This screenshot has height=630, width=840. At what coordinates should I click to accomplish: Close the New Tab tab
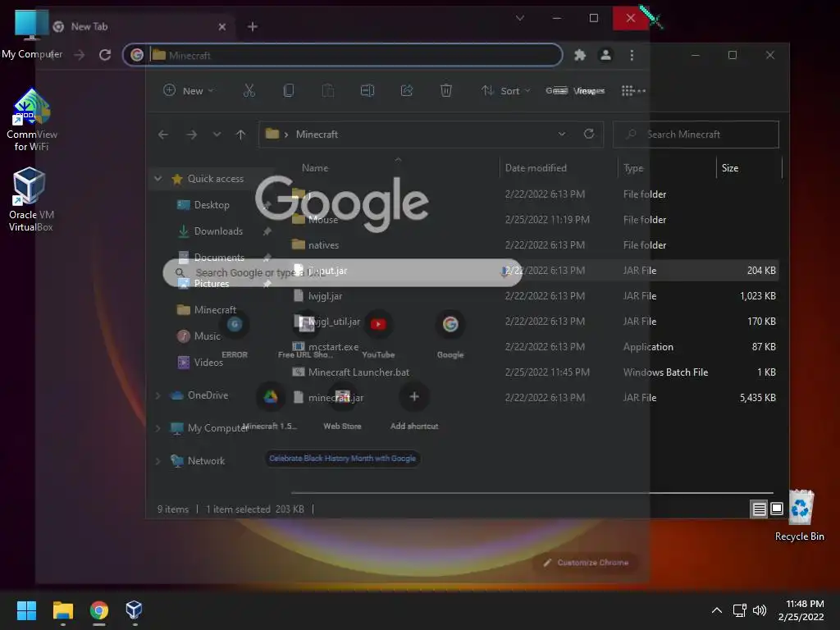222,26
